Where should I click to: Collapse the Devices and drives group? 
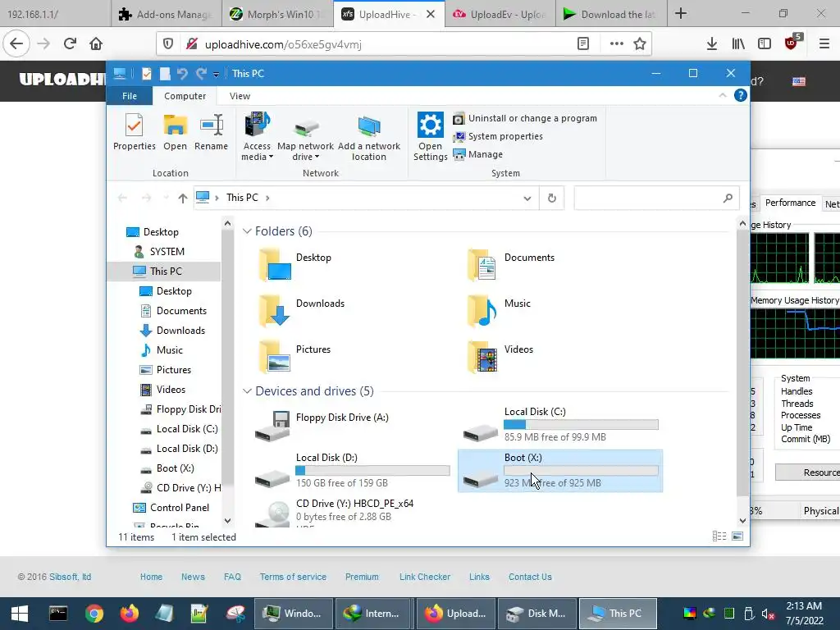click(x=247, y=391)
